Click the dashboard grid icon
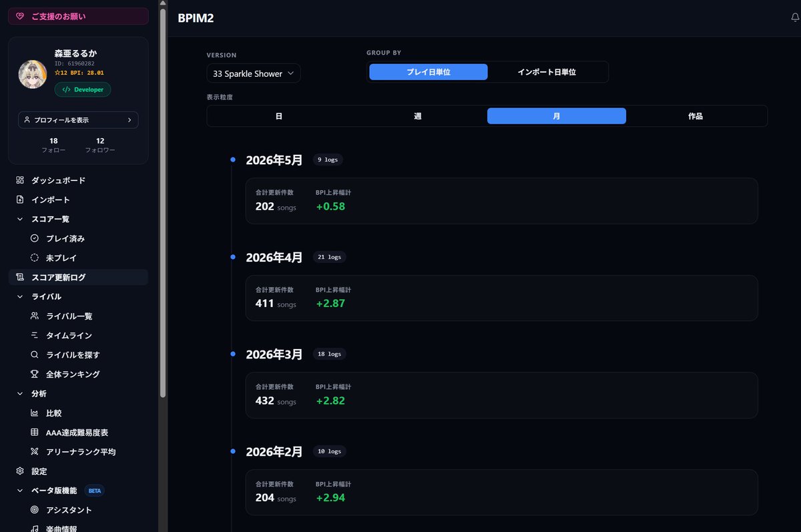Image resolution: width=801 pixels, height=532 pixels. coord(20,180)
